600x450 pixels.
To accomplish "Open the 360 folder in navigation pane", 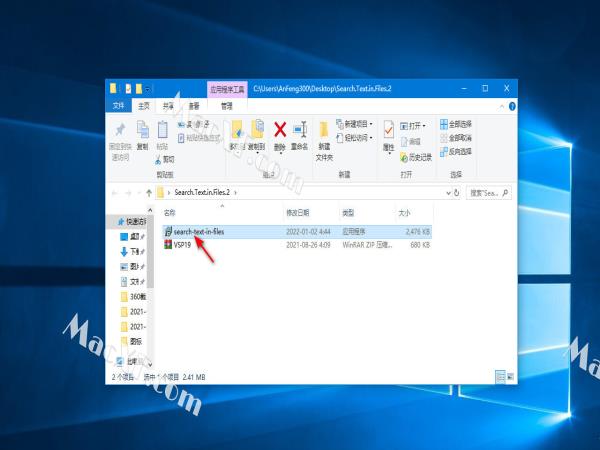I will pos(133,297).
